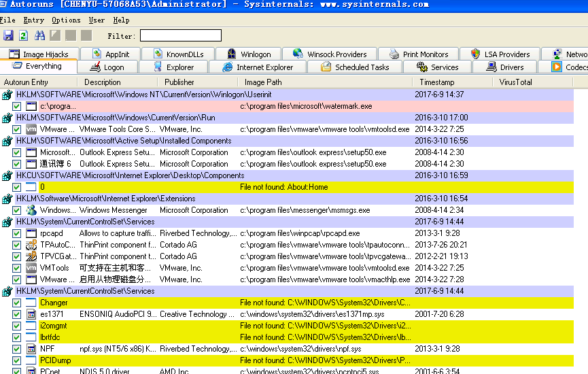Image resolution: width=588 pixels, height=374 pixels.
Task: Switch to the LSA Providers tab
Action: coord(500,54)
